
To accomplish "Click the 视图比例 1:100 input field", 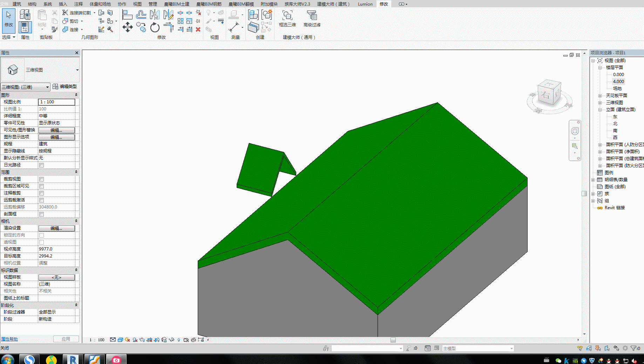I will tap(56, 102).
